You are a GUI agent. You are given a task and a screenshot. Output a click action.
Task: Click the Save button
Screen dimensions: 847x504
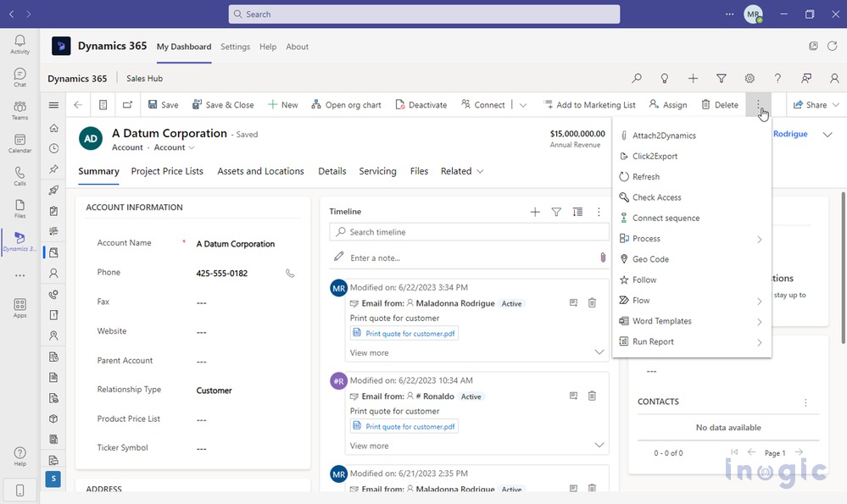pos(163,105)
